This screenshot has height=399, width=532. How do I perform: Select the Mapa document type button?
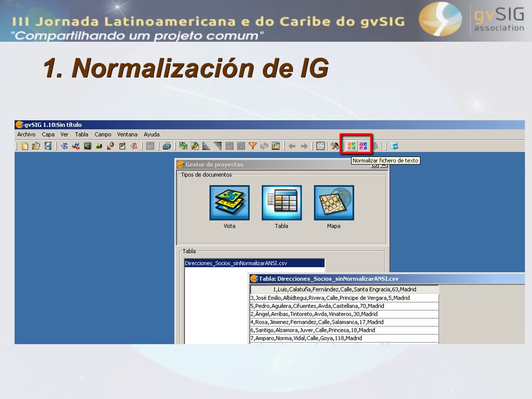pos(334,203)
